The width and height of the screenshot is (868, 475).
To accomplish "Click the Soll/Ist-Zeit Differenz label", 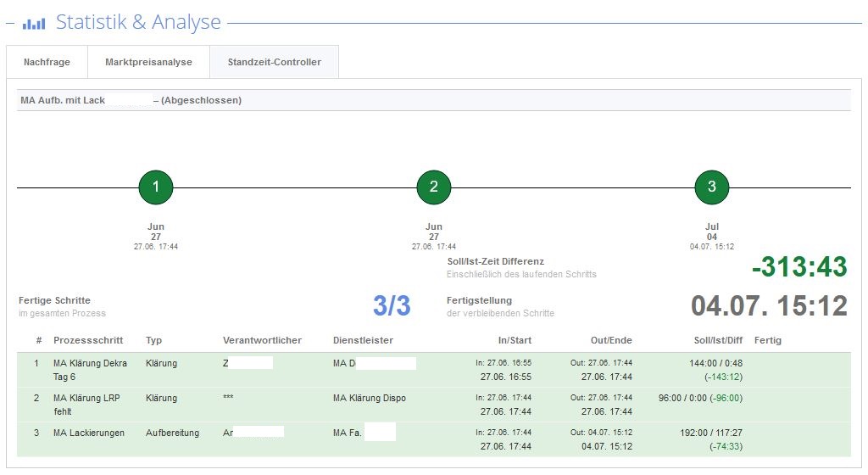I will point(495,261).
